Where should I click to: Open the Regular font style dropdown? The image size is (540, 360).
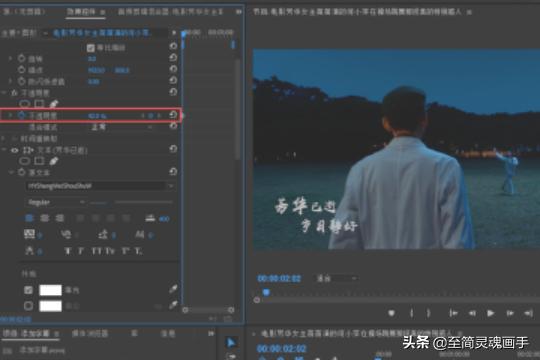click(x=55, y=202)
